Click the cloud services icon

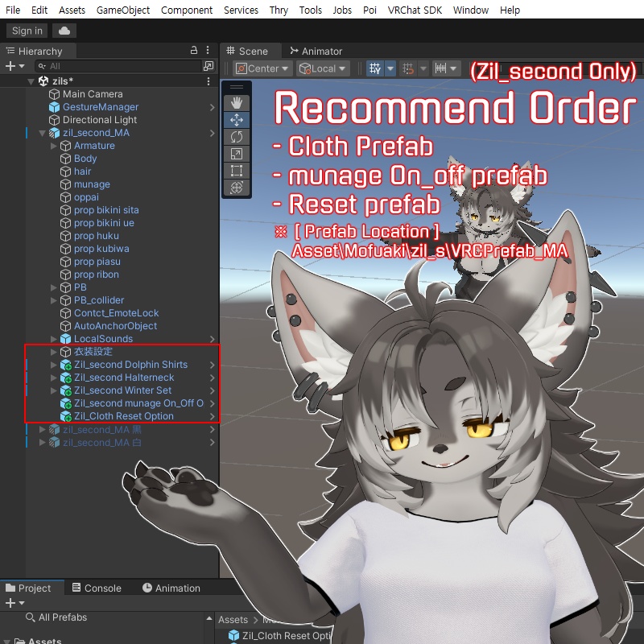[64, 31]
